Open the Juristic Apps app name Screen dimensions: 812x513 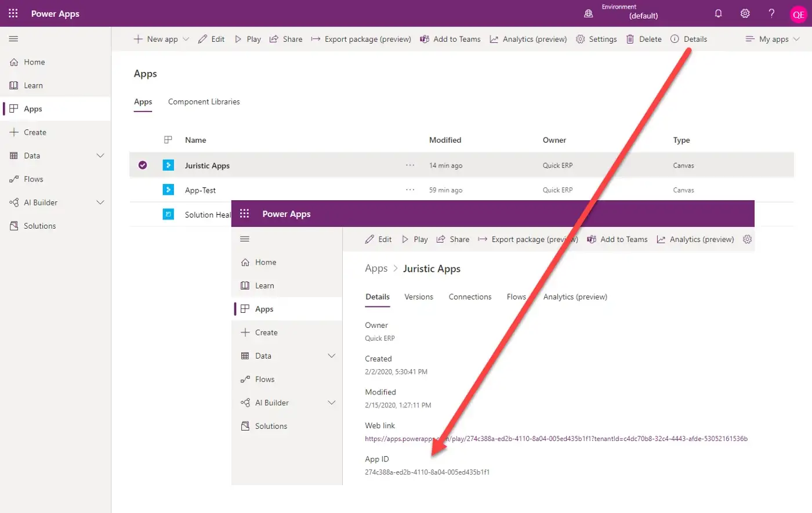pos(207,165)
